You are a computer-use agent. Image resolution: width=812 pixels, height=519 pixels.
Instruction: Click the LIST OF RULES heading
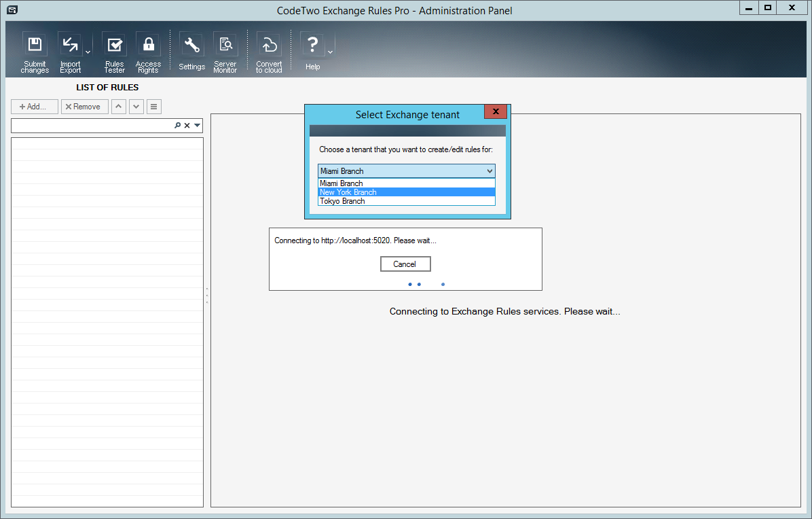pyautogui.click(x=107, y=88)
